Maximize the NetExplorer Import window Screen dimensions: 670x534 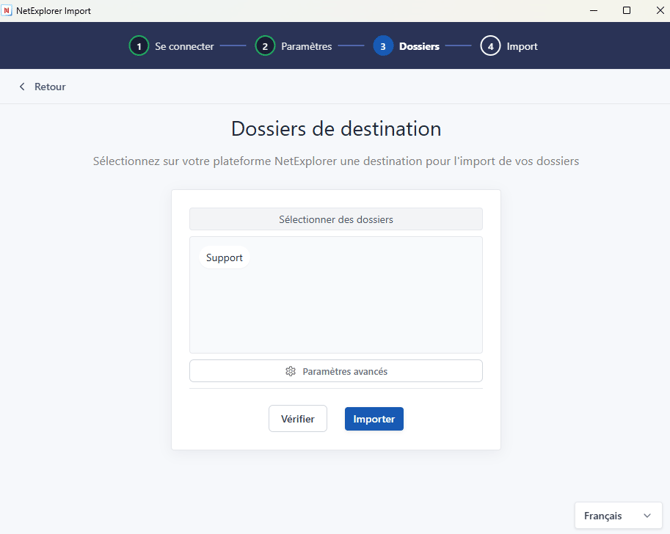click(626, 10)
